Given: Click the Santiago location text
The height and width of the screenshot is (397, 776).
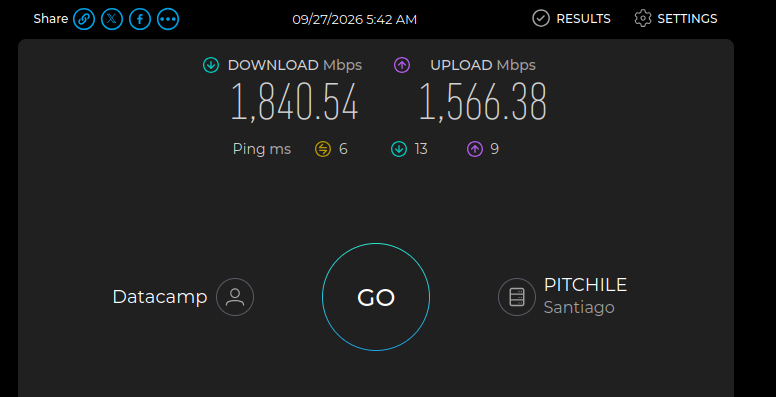Looking at the screenshot, I should (x=579, y=307).
